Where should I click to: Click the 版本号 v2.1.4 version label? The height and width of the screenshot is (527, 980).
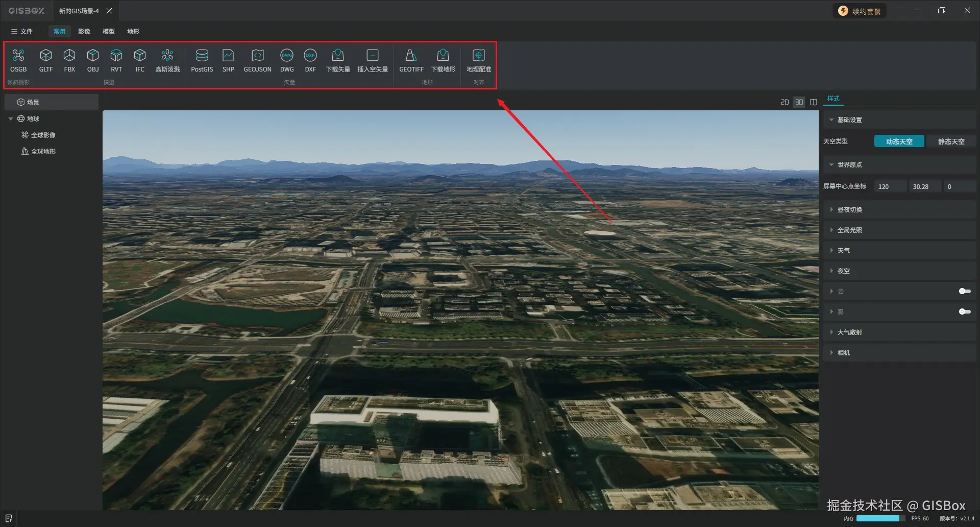point(957,518)
